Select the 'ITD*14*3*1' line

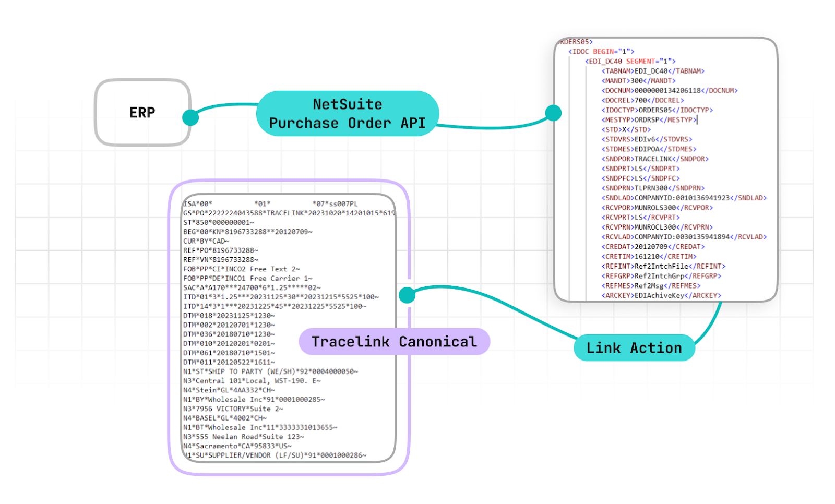275,306
